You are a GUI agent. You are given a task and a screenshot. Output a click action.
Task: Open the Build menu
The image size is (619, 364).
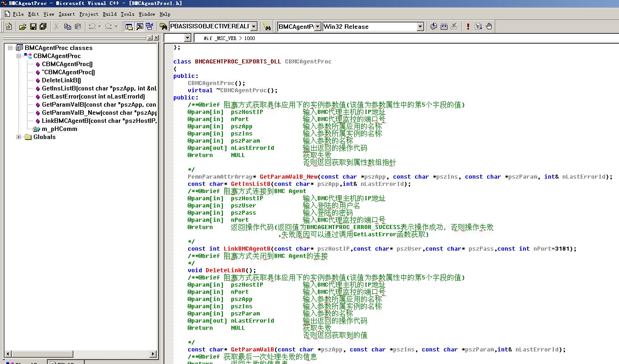tap(109, 14)
